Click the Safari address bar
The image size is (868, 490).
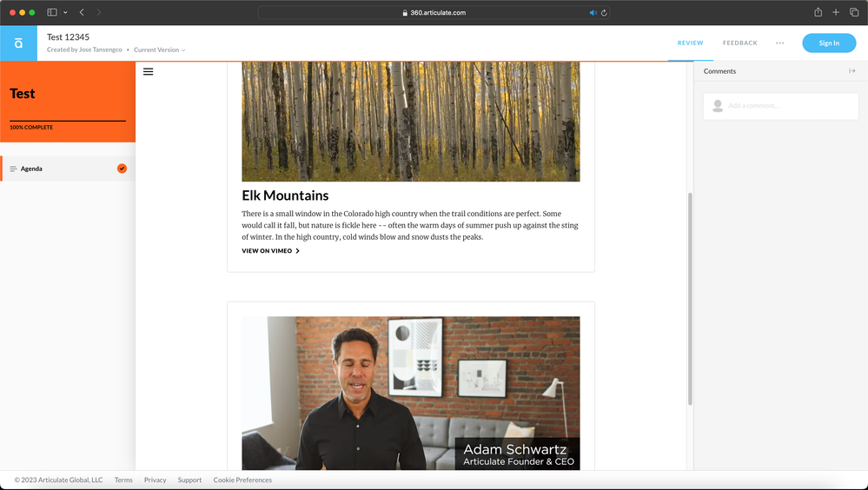click(434, 12)
